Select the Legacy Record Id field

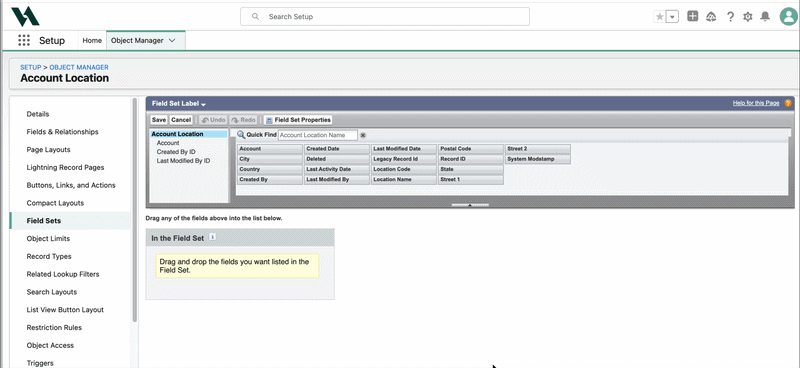click(404, 159)
